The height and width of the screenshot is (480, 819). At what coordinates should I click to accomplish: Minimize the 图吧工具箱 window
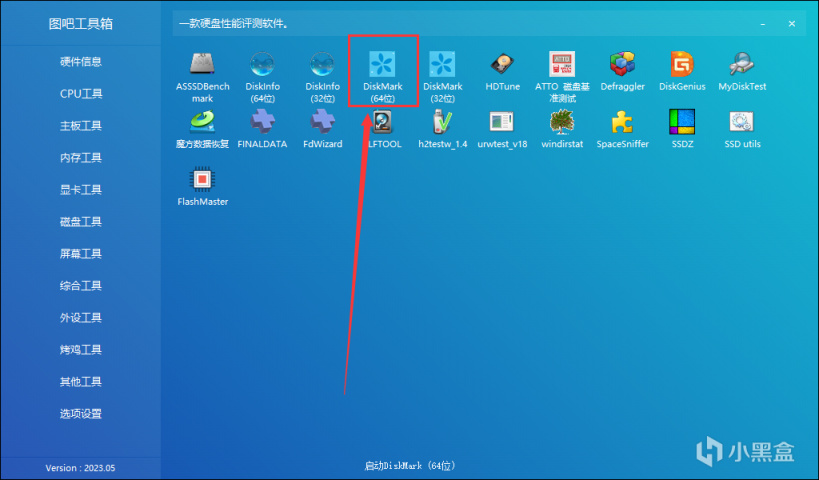coord(763,24)
